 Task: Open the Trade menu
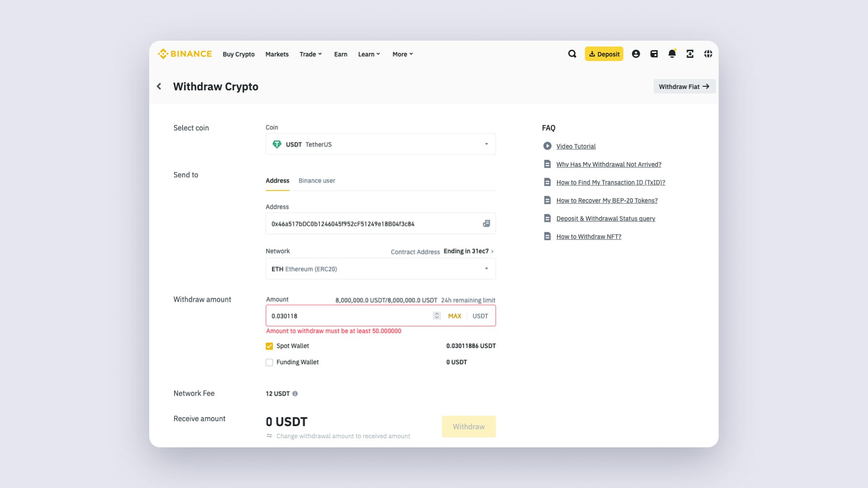point(310,54)
